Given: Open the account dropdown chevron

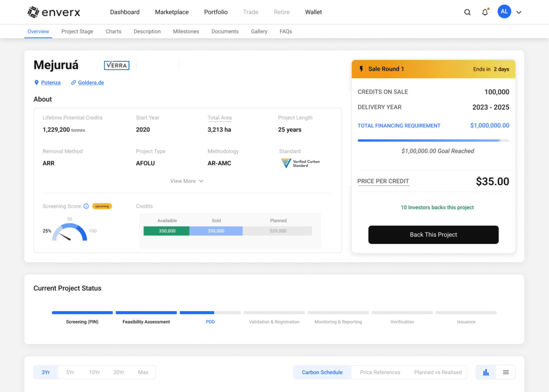Looking at the screenshot, I should click(519, 12).
